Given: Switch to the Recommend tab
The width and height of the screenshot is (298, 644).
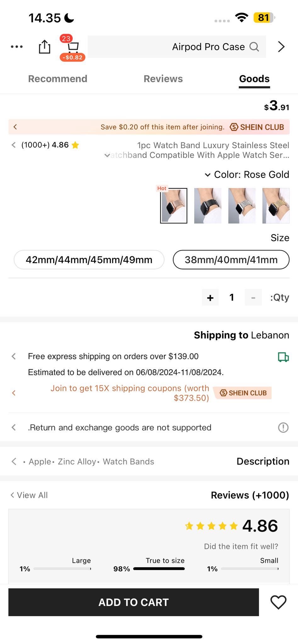Looking at the screenshot, I should pos(58,79).
